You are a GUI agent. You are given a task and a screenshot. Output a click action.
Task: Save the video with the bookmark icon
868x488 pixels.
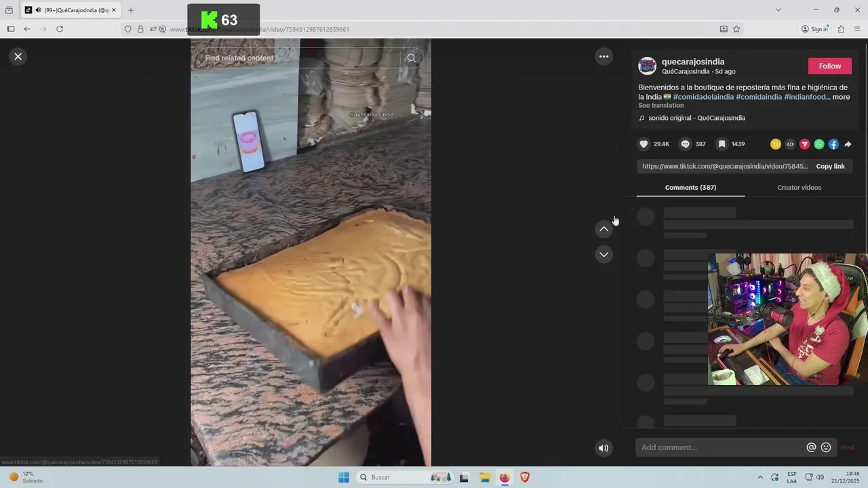click(x=722, y=144)
